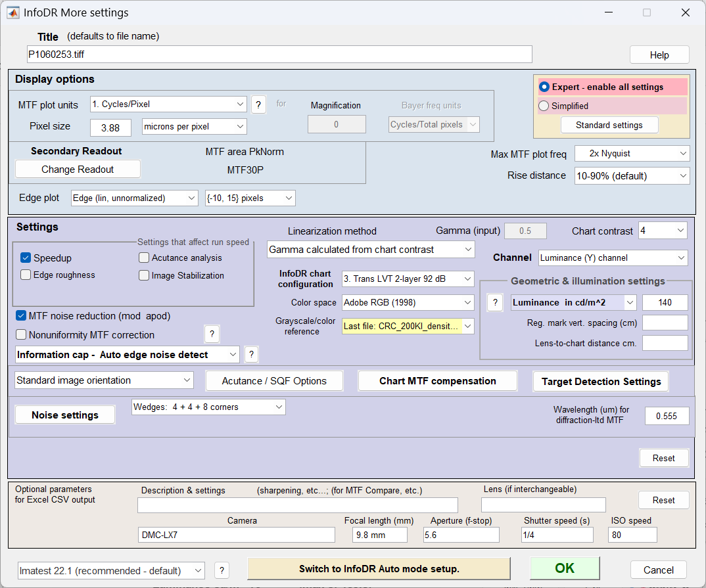The height and width of the screenshot is (588, 706).
Task: Expand the Channel dropdown showing Luminance (Y)
Action: pos(613,258)
